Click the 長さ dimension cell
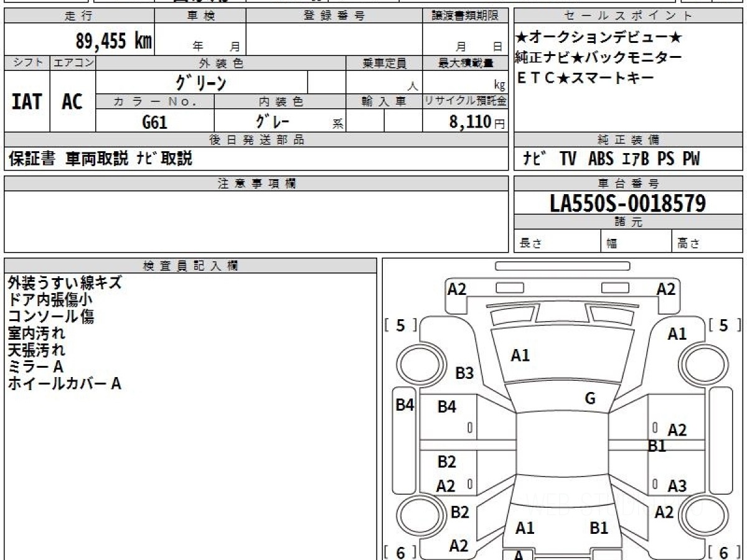 (558, 242)
